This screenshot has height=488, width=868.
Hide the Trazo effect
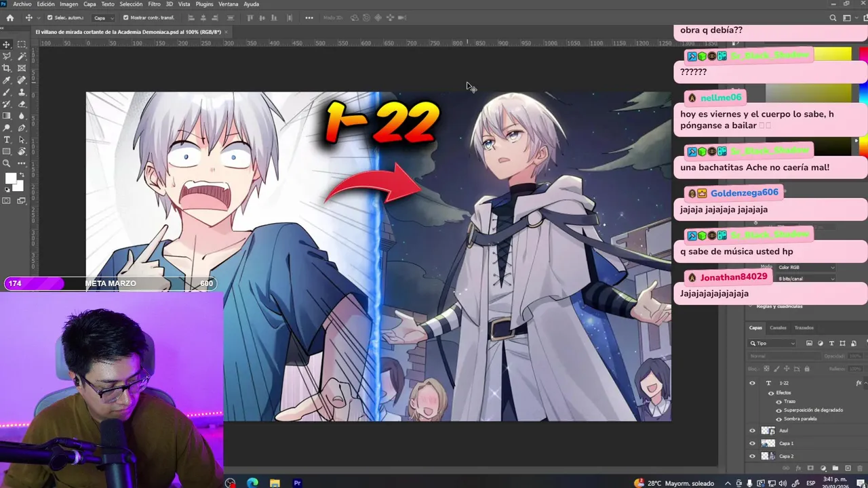[778, 402]
